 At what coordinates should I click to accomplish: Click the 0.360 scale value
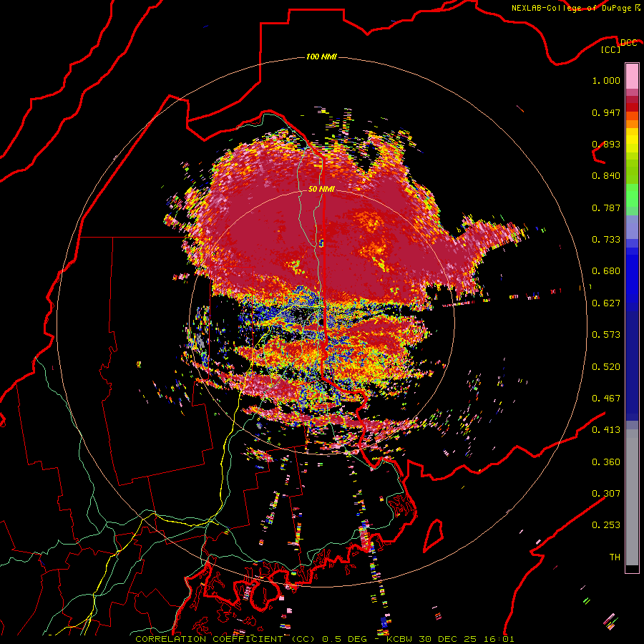click(x=606, y=462)
